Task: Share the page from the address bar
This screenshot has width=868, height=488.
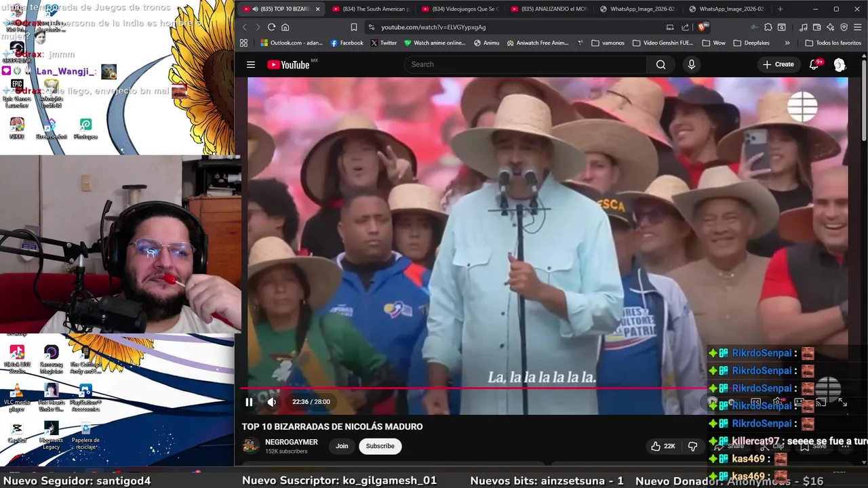Action: [x=685, y=27]
